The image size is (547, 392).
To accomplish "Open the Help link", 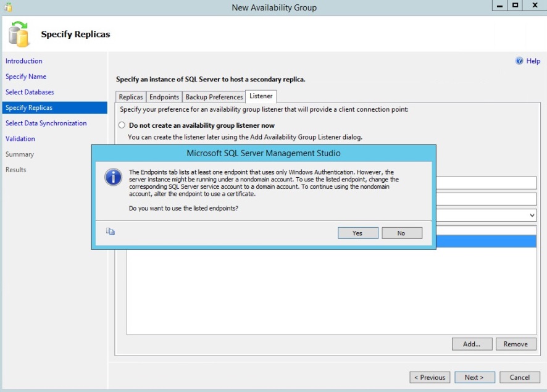I will [533, 61].
